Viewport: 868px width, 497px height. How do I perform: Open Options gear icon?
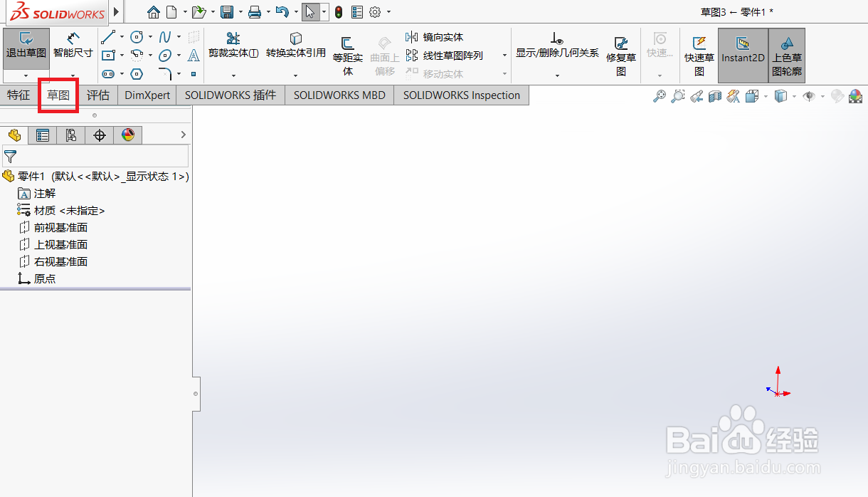[375, 12]
